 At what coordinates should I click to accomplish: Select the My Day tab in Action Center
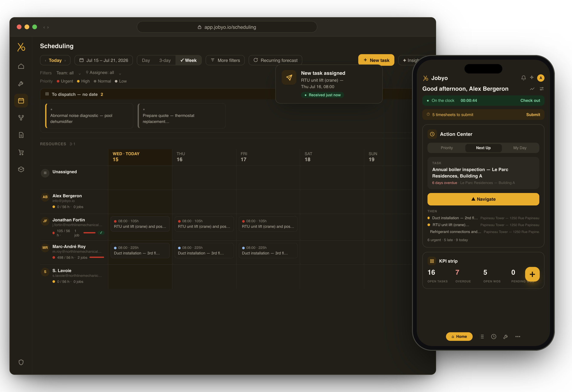click(x=520, y=148)
